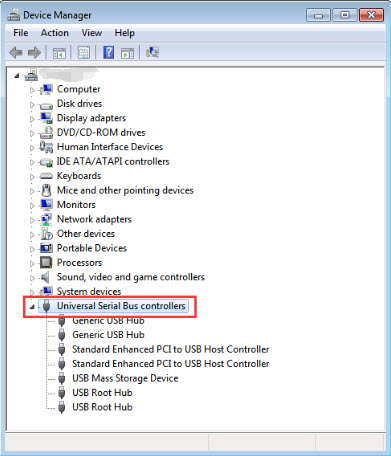Screen dimensions: 391x456
Task: Click the Portable Devices category icon
Action: click(x=46, y=248)
